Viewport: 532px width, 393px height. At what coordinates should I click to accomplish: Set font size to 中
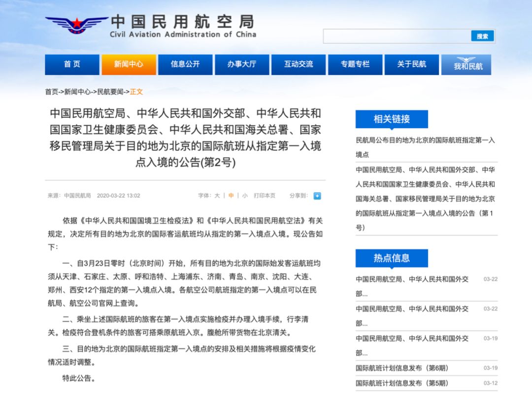click(231, 196)
